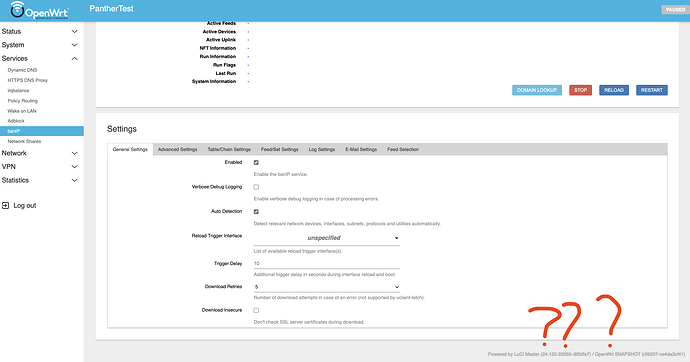Enable Verbose Debug Logging checkbox

click(x=256, y=187)
